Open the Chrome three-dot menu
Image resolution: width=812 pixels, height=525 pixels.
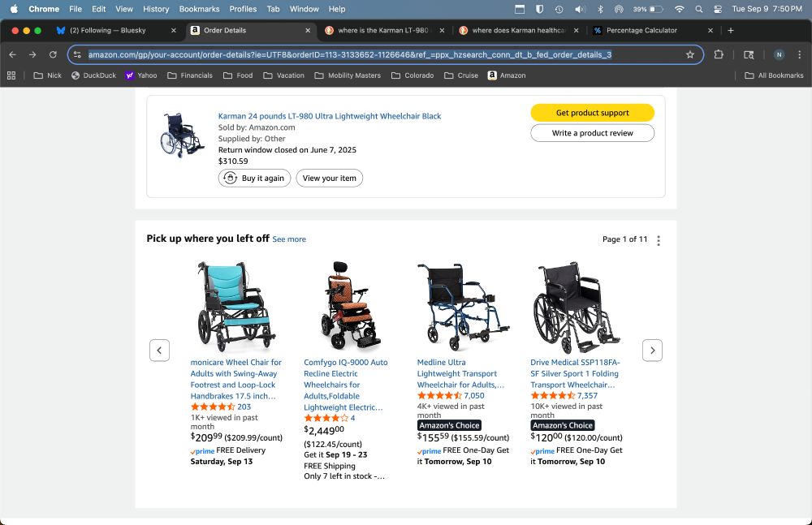click(x=800, y=54)
